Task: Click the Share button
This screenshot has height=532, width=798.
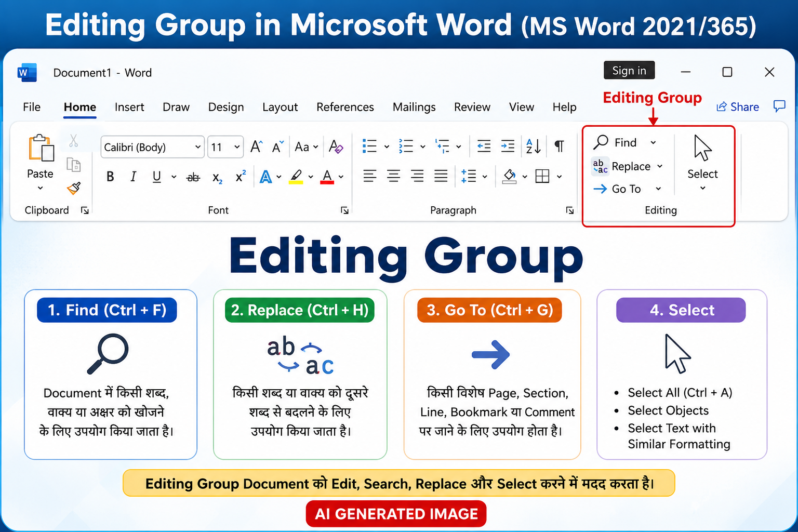Action: 738,107
